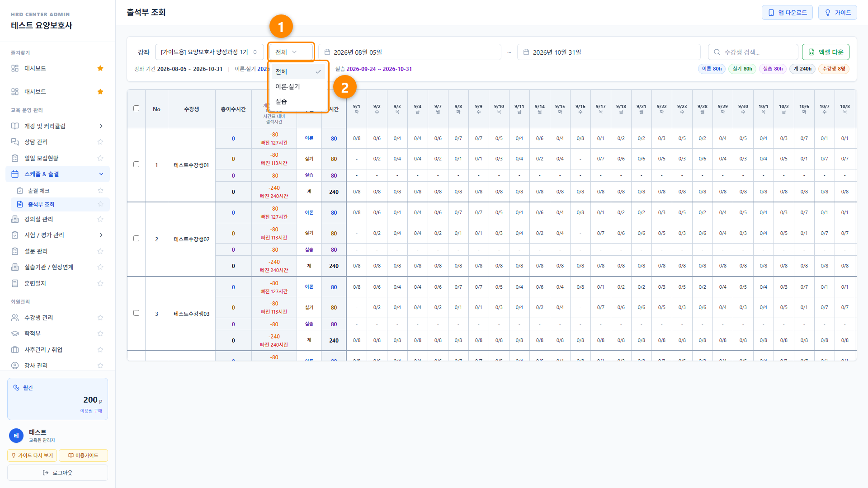
Task: Click 가이드 다시 보기 button
Action: 32,455
